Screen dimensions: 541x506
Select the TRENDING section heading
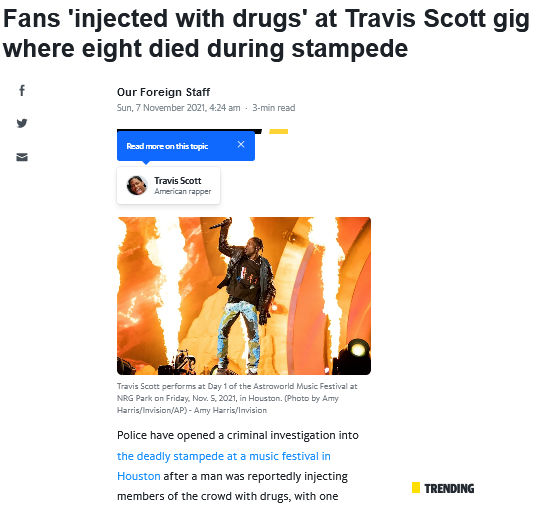[449, 488]
